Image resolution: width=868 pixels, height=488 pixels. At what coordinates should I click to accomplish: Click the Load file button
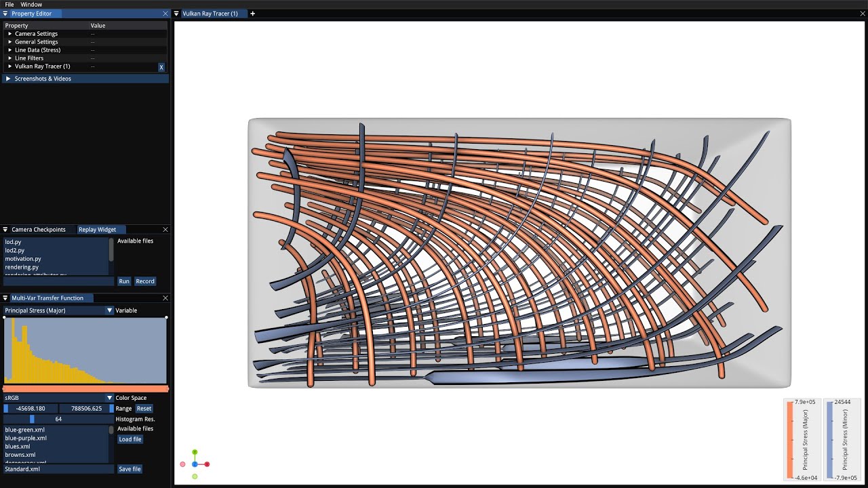point(130,439)
